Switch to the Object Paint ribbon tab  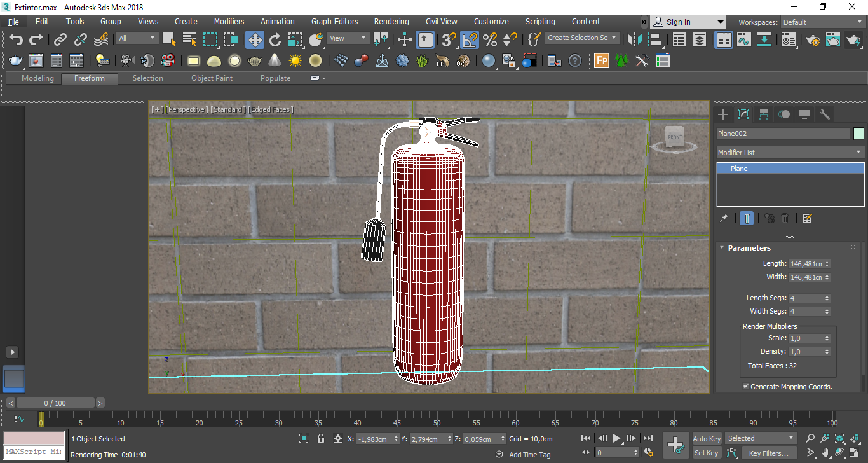point(212,78)
